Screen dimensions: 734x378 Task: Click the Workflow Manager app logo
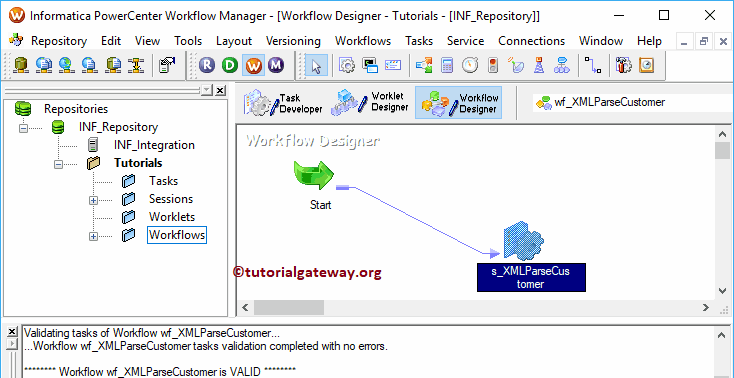[16, 15]
